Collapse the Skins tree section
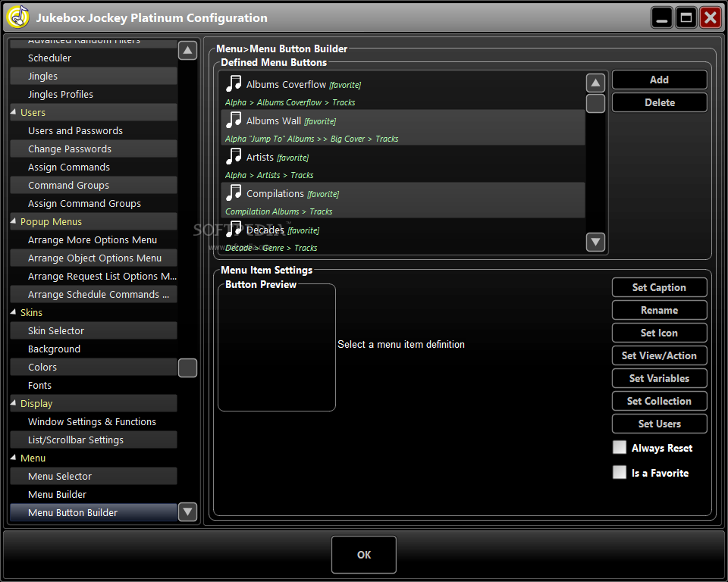The height and width of the screenshot is (582, 728). (14, 312)
